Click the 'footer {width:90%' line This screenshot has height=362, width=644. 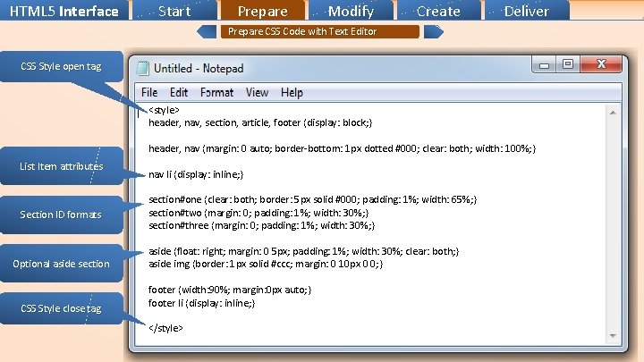coord(230,290)
